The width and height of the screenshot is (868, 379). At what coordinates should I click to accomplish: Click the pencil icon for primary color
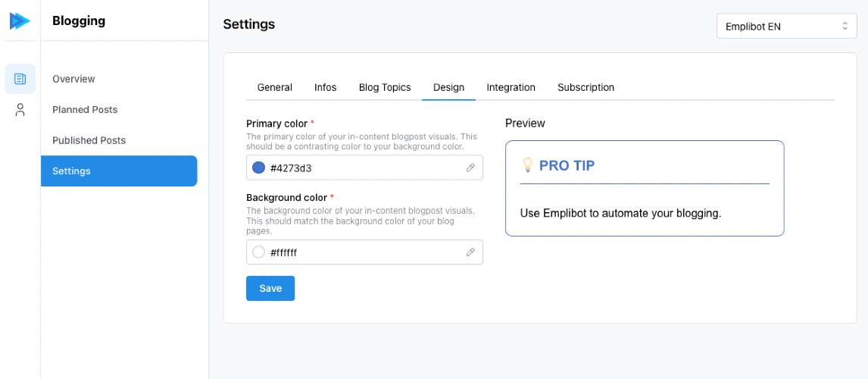(x=470, y=168)
